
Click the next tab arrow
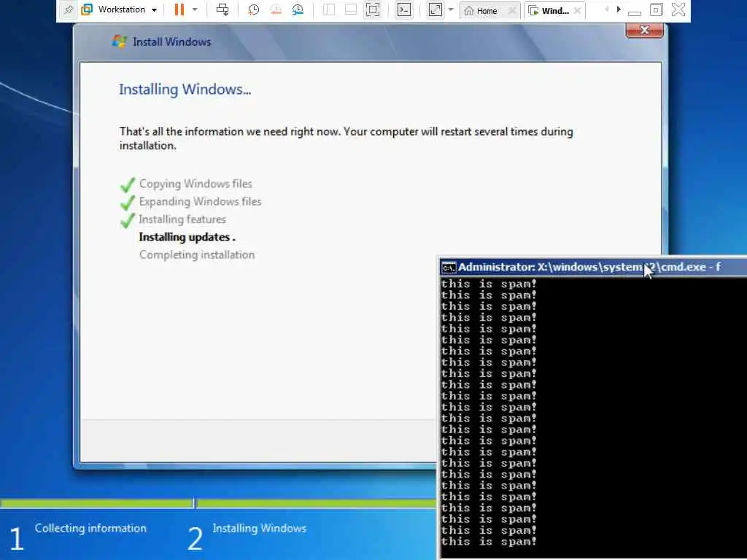pyautogui.click(x=619, y=9)
